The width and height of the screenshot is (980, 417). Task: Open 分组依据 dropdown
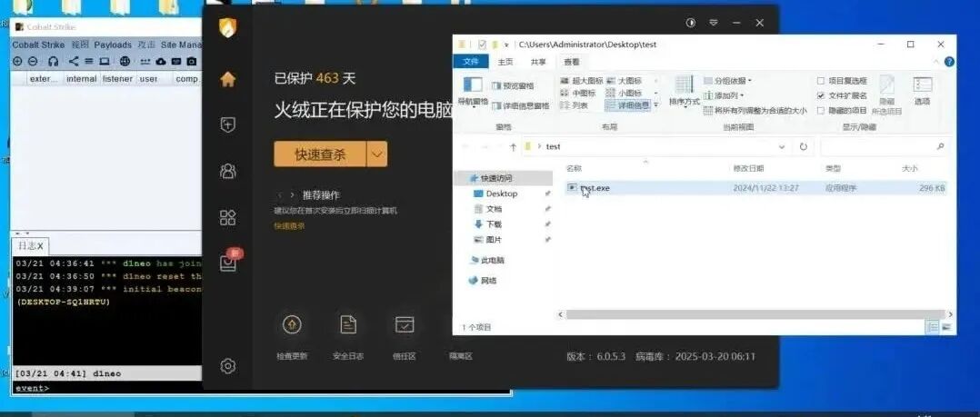coord(728,81)
